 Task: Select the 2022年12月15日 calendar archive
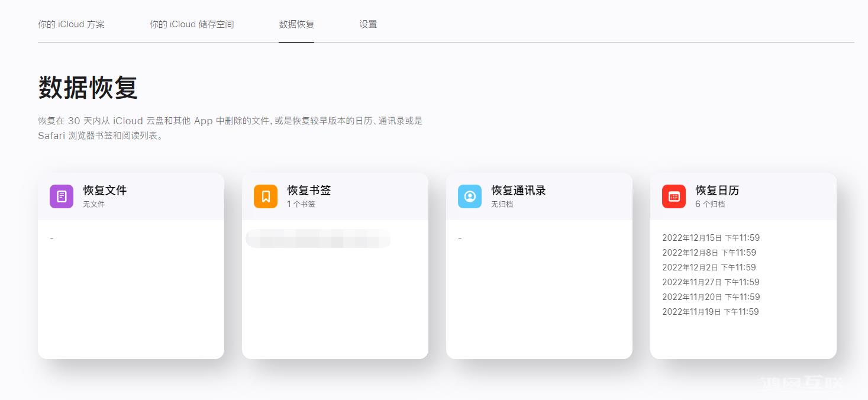(x=711, y=237)
